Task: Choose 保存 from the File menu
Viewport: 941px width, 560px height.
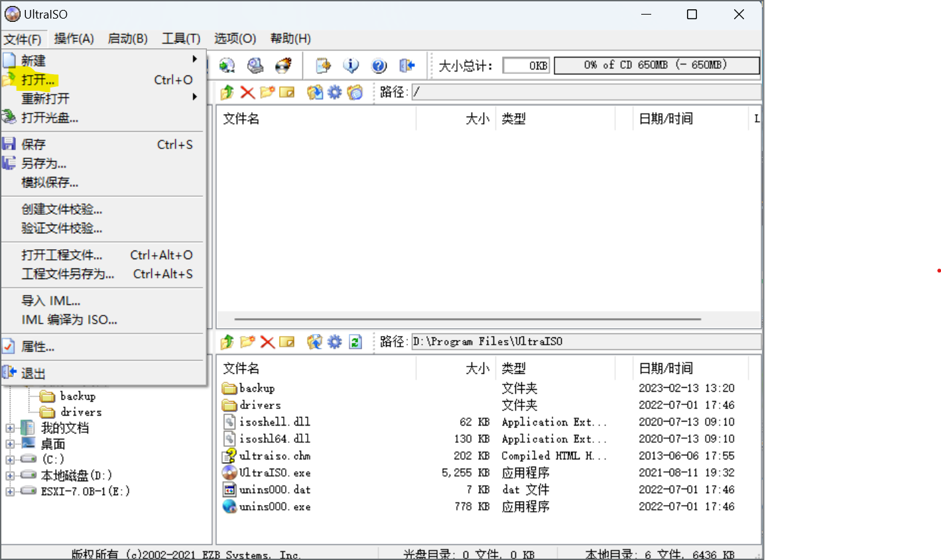Action: [x=103, y=144]
